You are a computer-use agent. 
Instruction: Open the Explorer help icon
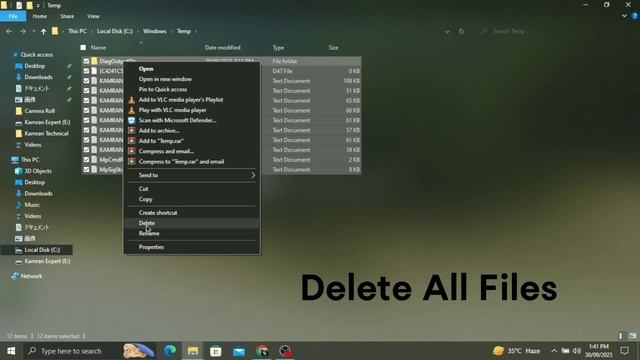[x=634, y=16]
